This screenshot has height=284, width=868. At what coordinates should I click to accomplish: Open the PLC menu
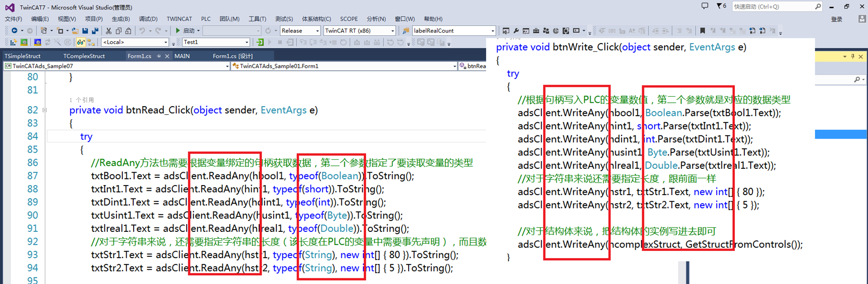(206, 19)
